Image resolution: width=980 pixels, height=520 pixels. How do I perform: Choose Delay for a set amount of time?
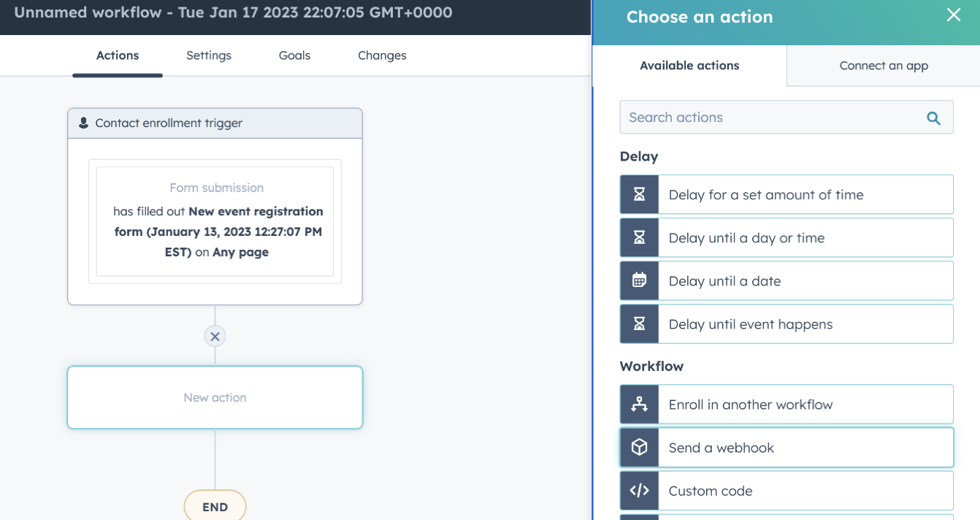786,194
